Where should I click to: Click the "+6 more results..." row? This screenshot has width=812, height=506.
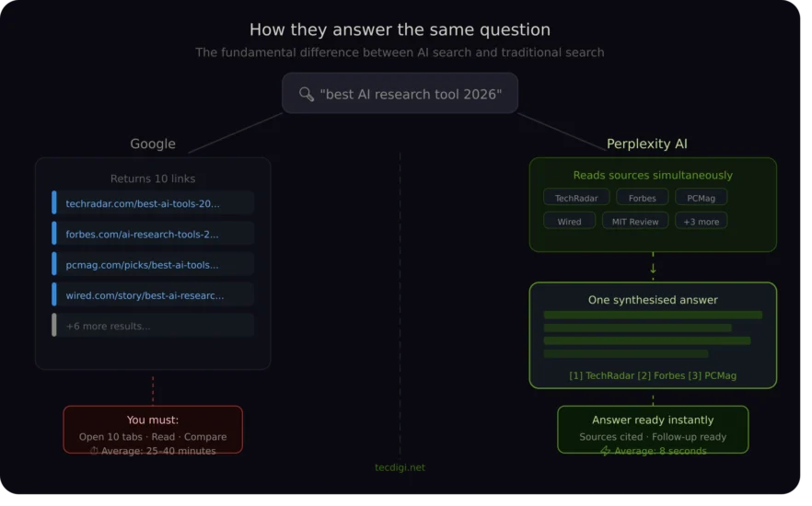tap(153, 326)
